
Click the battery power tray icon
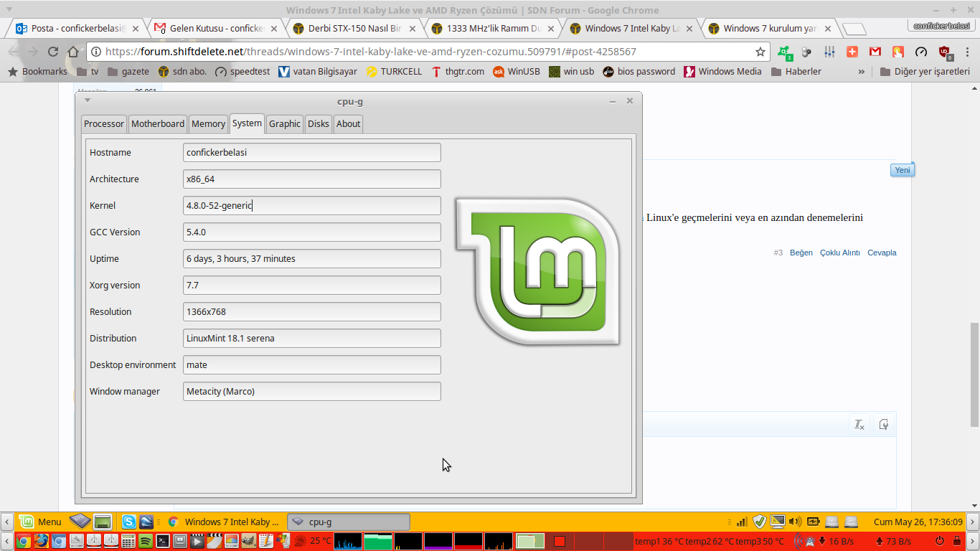tap(813, 522)
